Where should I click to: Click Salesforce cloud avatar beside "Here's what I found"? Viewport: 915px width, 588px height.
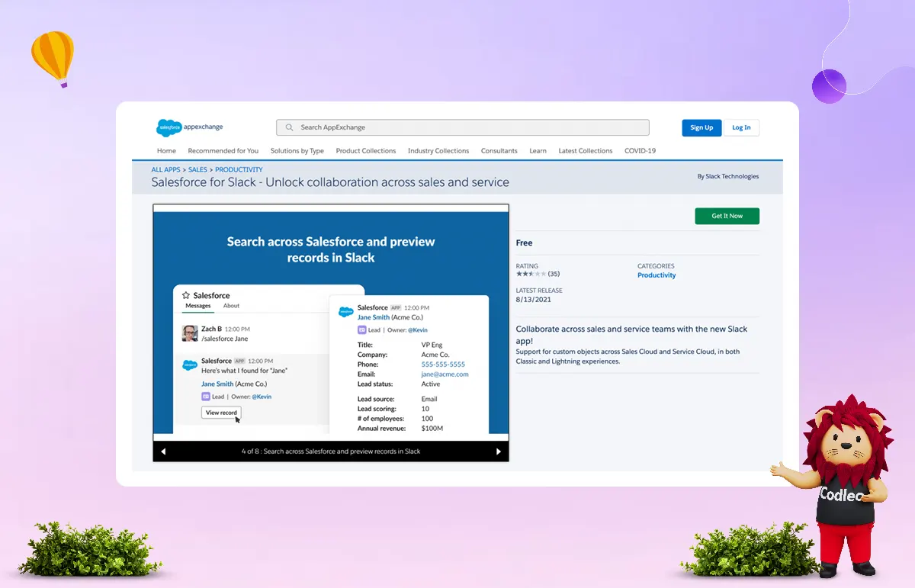[190, 365]
